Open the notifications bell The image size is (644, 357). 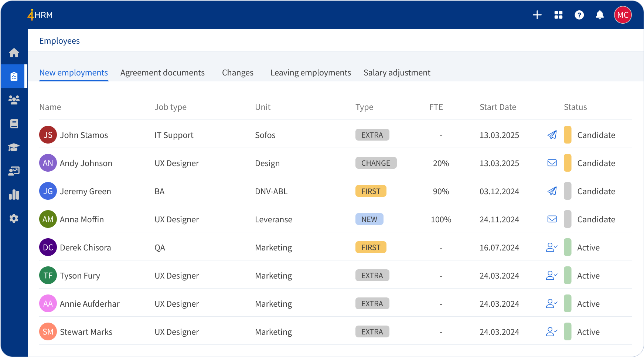tap(600, 15)
